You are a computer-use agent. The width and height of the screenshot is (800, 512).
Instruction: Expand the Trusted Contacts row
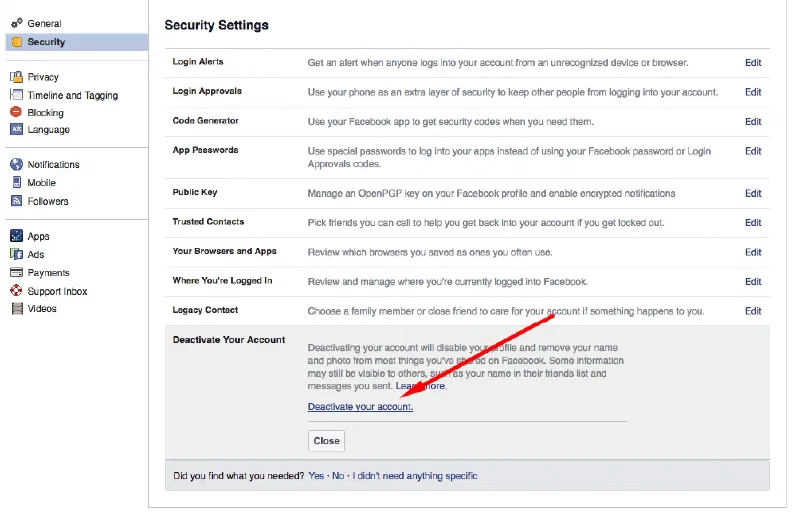[208, 222]
